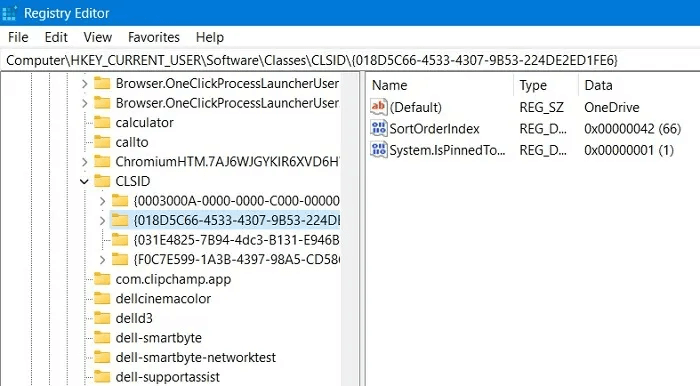Expand the second Browser.OneClickProcessLauncherUser key

(x=84, y=103)
